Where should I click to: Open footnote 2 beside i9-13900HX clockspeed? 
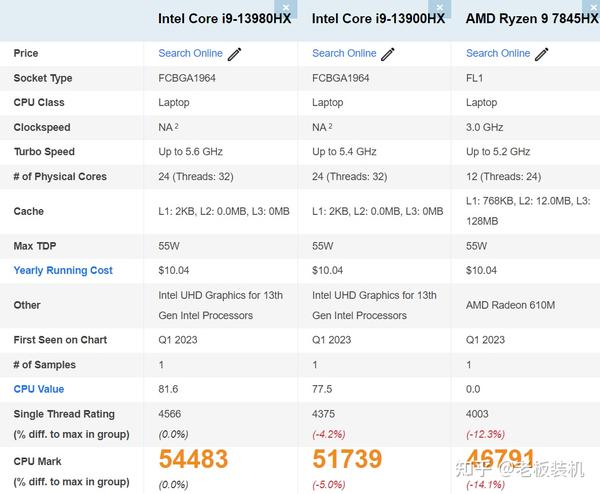(331, 126)
